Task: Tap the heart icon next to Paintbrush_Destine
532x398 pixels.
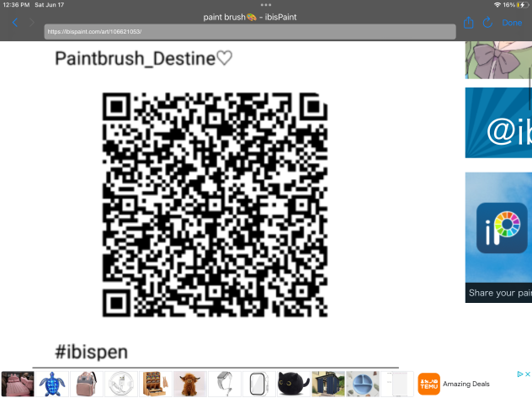Action: 225,58
